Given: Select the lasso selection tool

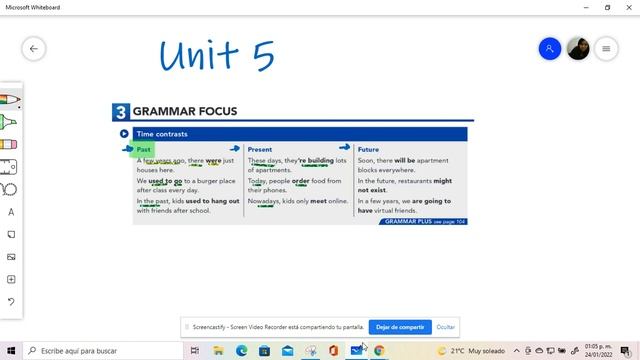Looking at the screenshot, I should [x=9, y=189].
